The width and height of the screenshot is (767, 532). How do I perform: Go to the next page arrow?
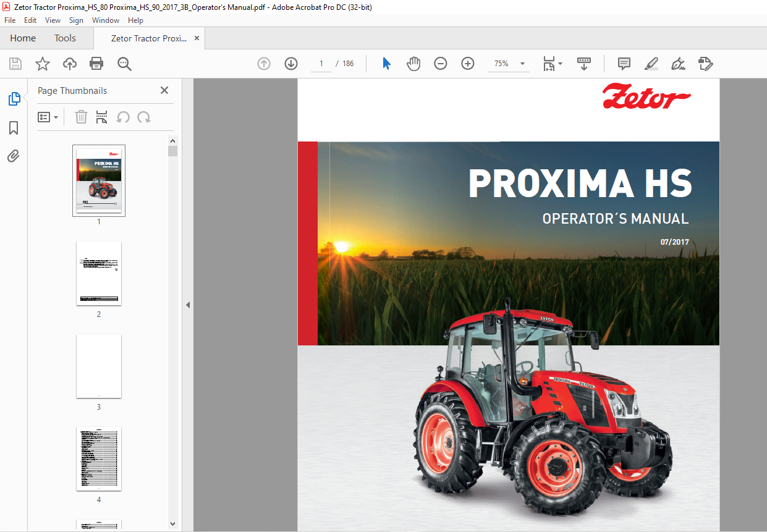click(x=291, y=64)
